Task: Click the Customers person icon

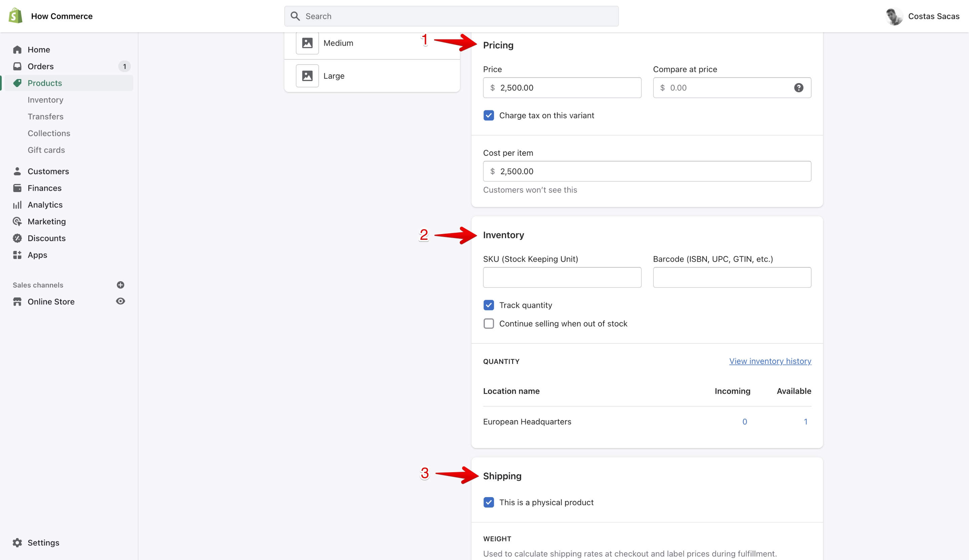Action: coord(17,171)
